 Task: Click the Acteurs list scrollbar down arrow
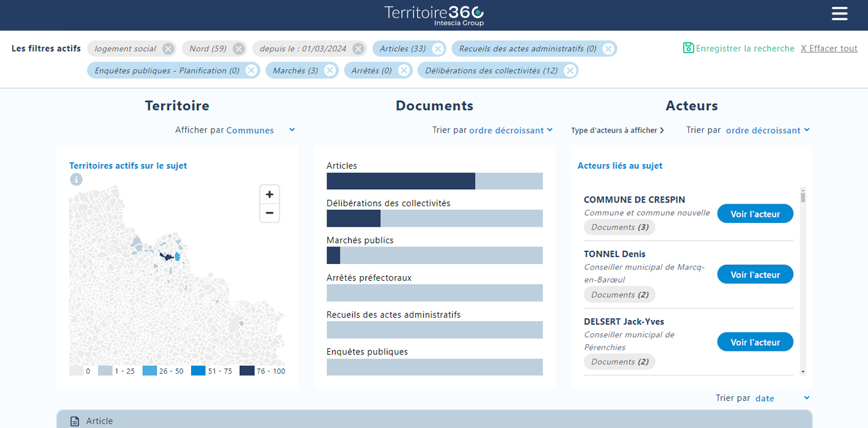click(803, 372)
